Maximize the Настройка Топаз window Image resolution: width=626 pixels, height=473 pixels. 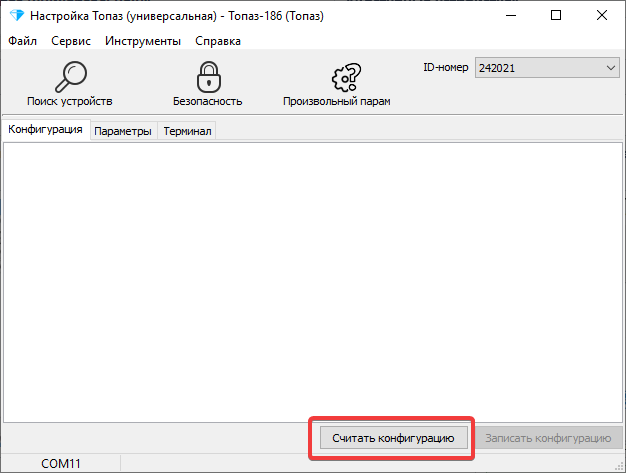point(556,15)
